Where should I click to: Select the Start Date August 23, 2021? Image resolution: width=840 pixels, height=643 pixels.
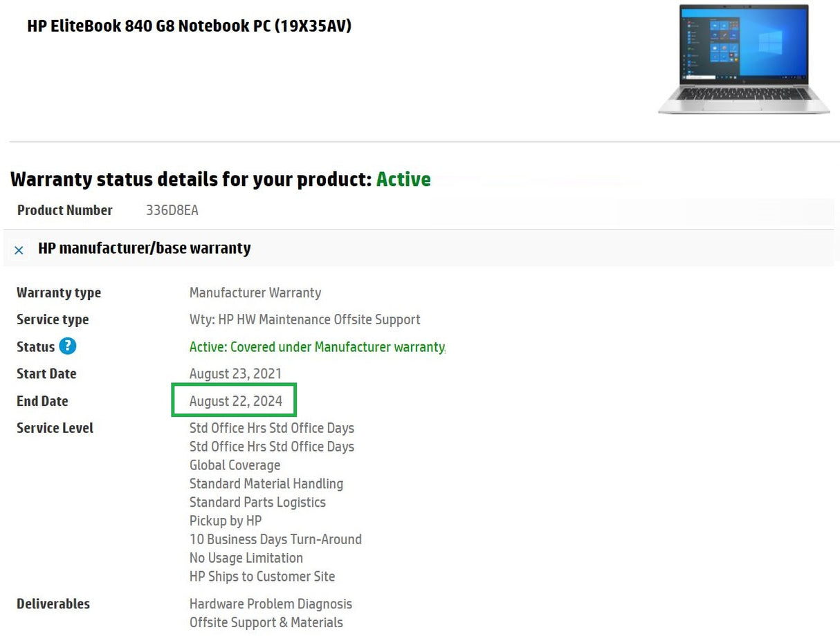click(235, 373)
